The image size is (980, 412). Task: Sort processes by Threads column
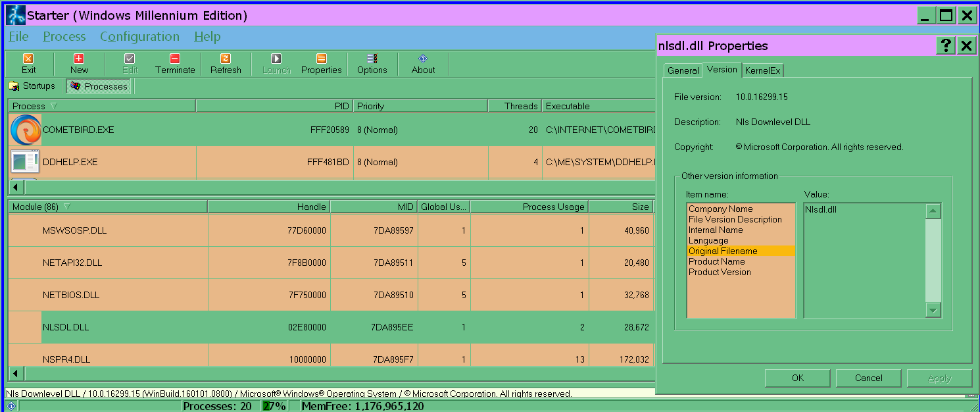(514, 106)
